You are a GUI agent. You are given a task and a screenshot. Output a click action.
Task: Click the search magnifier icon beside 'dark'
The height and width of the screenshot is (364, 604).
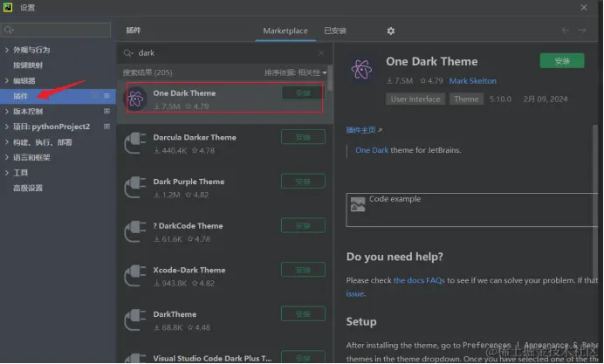pyautogui.click(x=128, y=53)
